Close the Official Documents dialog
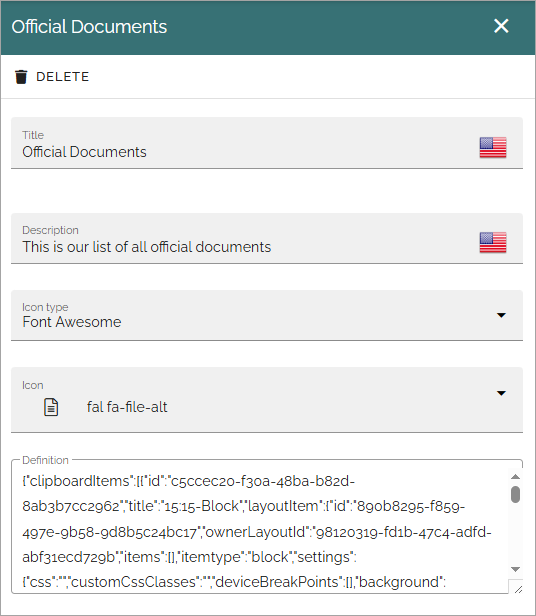Screen dimensions: 536x616 (501, 26)
